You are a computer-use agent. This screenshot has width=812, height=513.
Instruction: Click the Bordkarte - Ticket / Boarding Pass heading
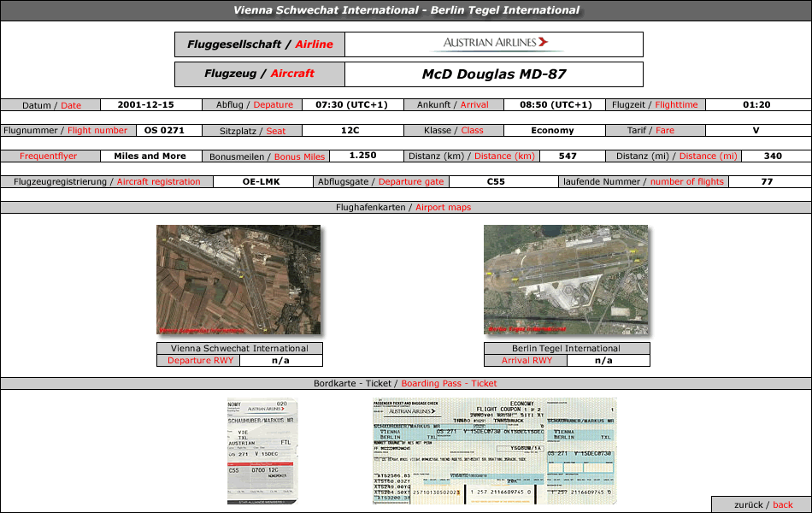[405, 383]
